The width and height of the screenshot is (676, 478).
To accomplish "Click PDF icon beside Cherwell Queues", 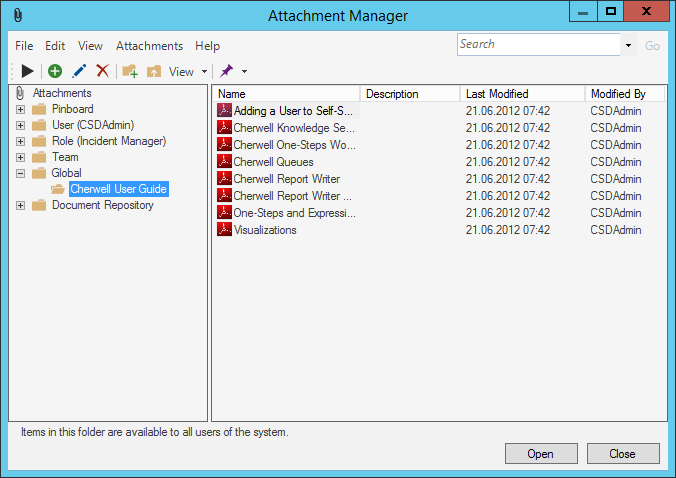I will 224,162.
